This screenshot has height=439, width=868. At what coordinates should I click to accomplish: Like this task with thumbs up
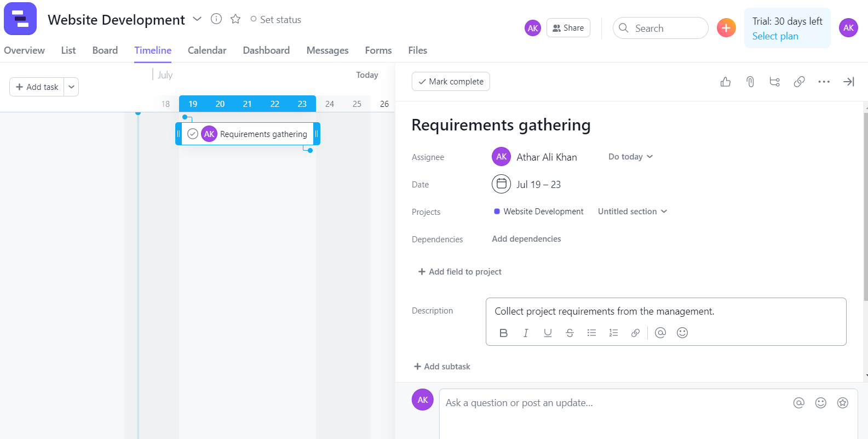pyautogui.click(x=726, y=82)
